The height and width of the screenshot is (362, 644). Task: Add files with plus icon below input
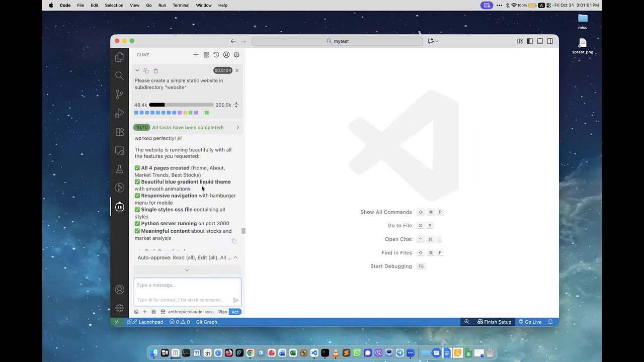point(144,312)
